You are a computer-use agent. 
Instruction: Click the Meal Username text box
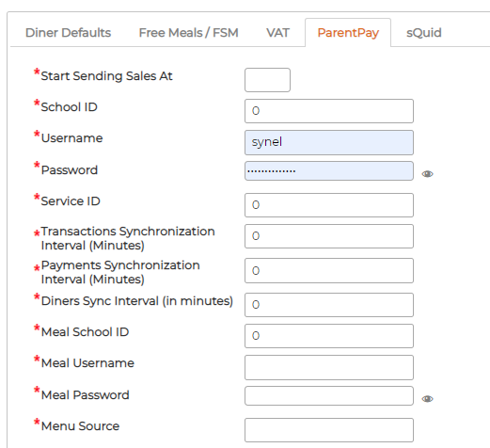point(329,367)
